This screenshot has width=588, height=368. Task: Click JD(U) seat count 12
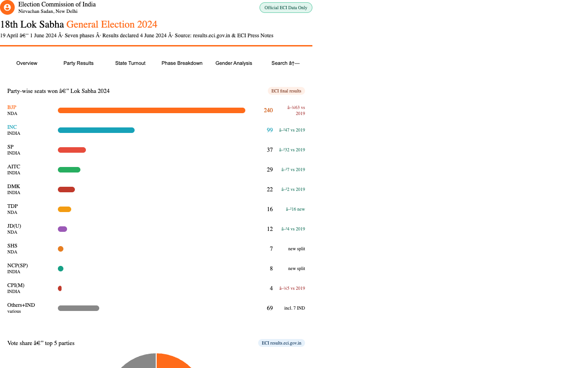pyautogui.click(x=270, y=229)
